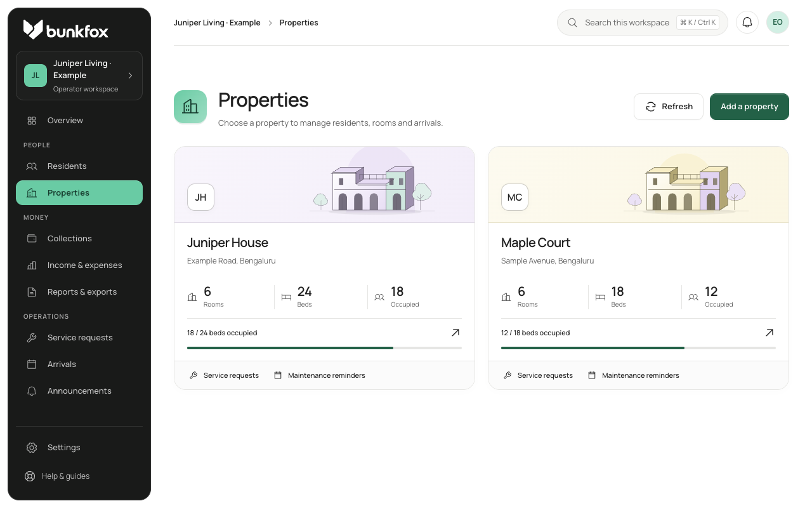Click the Refresh button

click(669, 107)
